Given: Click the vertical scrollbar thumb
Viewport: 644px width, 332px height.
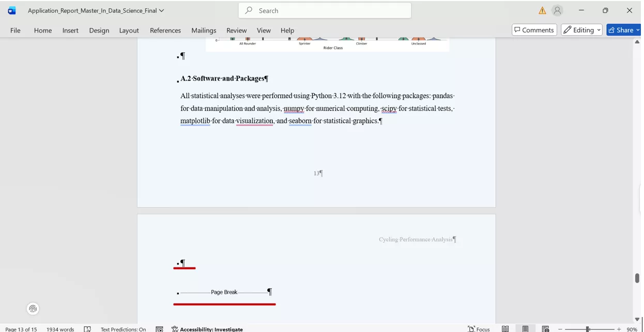Looking at the screenshot, I should coord(637,278).
